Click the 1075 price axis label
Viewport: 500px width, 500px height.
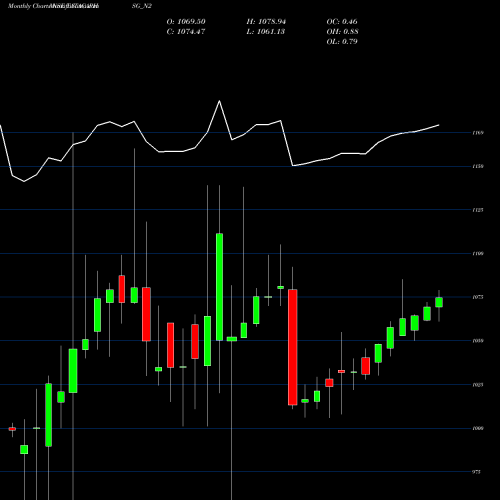(x=478, y=297)
